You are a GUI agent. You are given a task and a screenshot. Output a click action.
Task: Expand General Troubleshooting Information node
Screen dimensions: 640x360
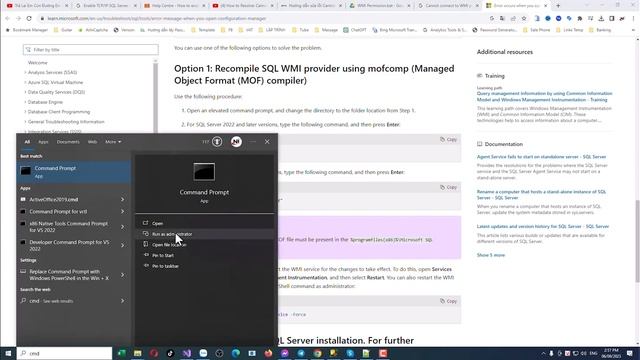[25, 122]
